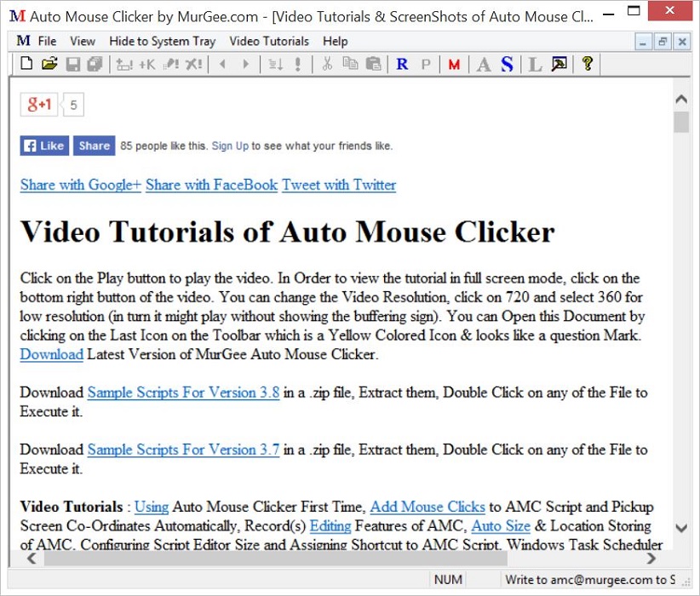The height and width of the screenshot is (596, 700).
Task: Click the right arrow toolbar icon
Action: 245,65
